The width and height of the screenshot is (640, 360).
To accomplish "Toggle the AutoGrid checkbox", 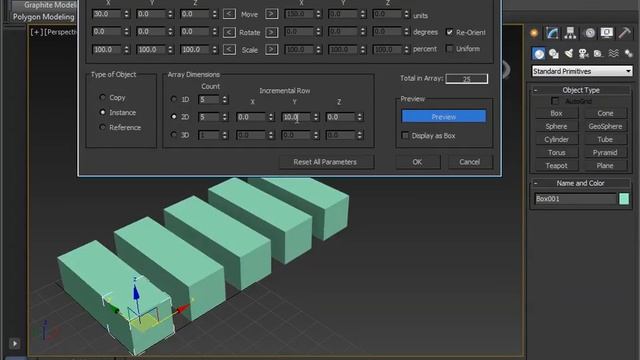I will 555,101.
